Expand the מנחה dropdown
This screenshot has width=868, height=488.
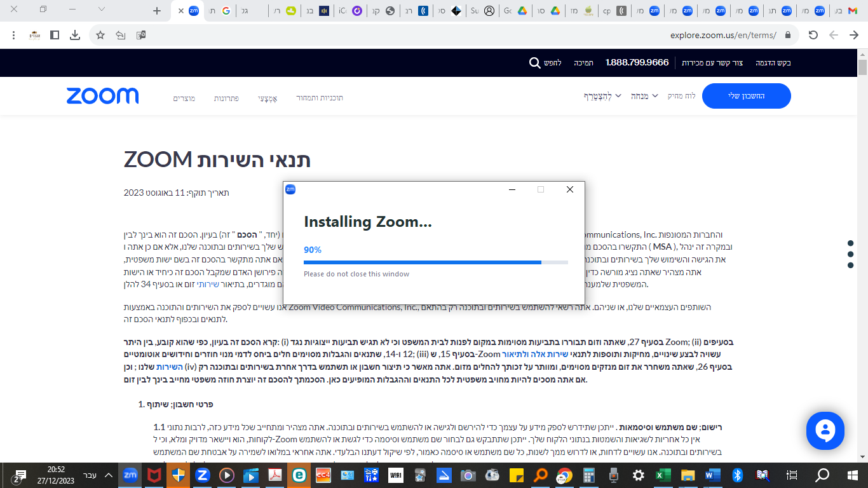click(644, 96)
